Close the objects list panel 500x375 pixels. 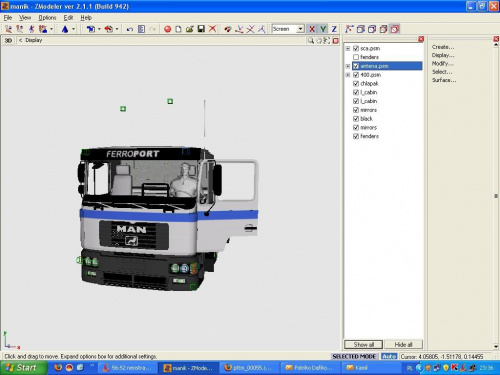tap(421, 39)
